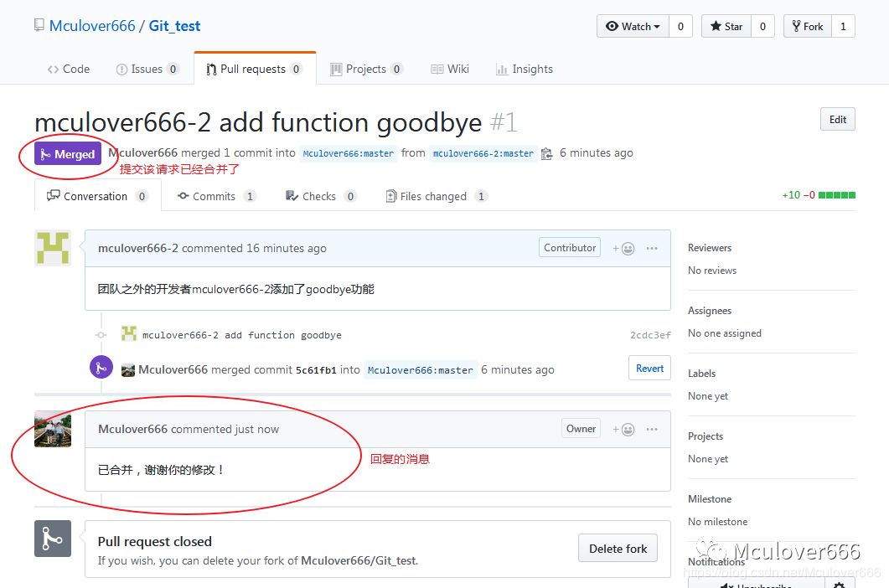
Task: Open Mculover666 author link in owner comment
Action: (132, 429)
